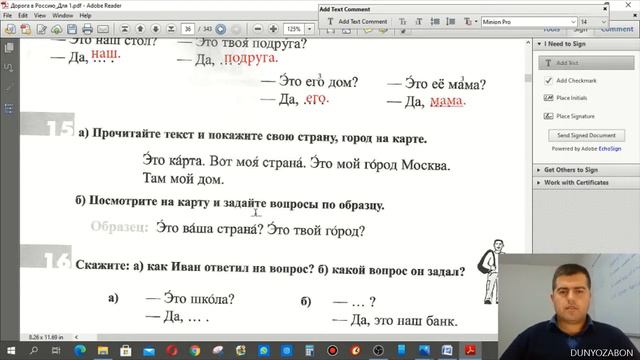
Task: Click the Send Signed Document button
Action: point(586,136)
